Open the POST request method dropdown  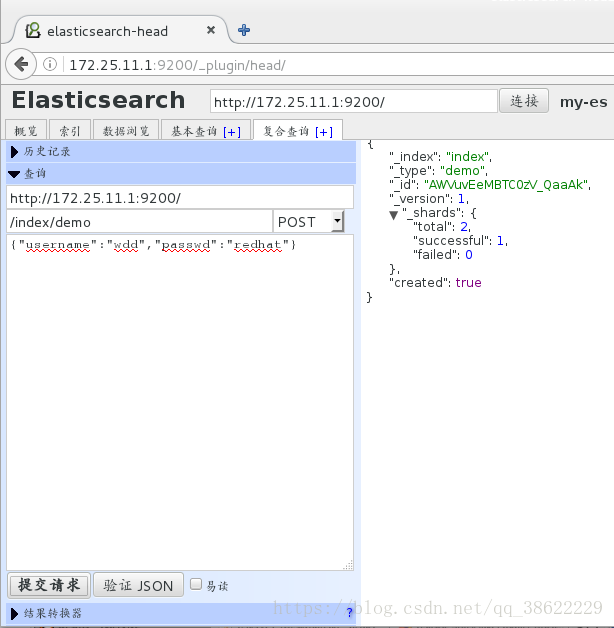(x=308, y=221)
